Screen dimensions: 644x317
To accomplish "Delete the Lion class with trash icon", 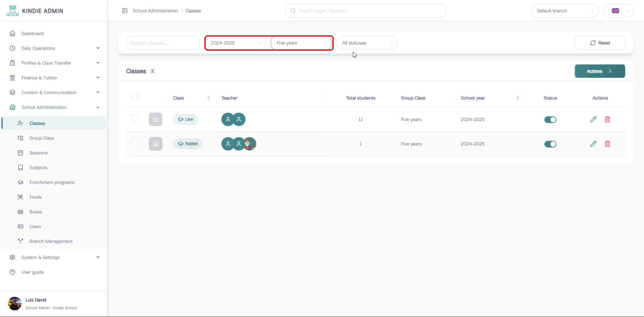I will 607,119.
